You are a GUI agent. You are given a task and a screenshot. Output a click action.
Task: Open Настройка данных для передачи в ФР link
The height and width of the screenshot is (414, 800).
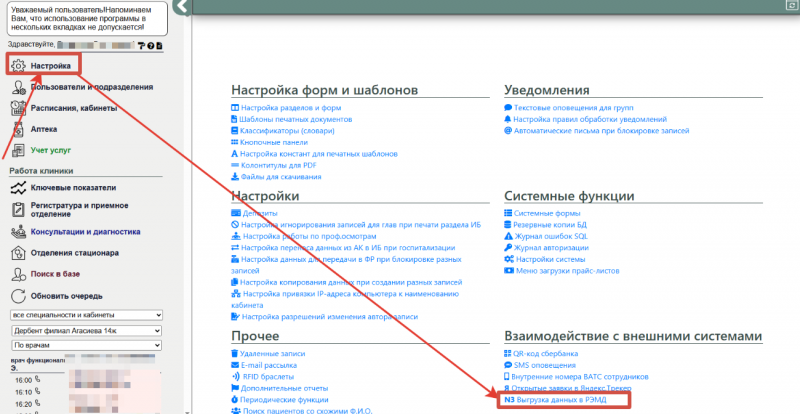point(347,265)
